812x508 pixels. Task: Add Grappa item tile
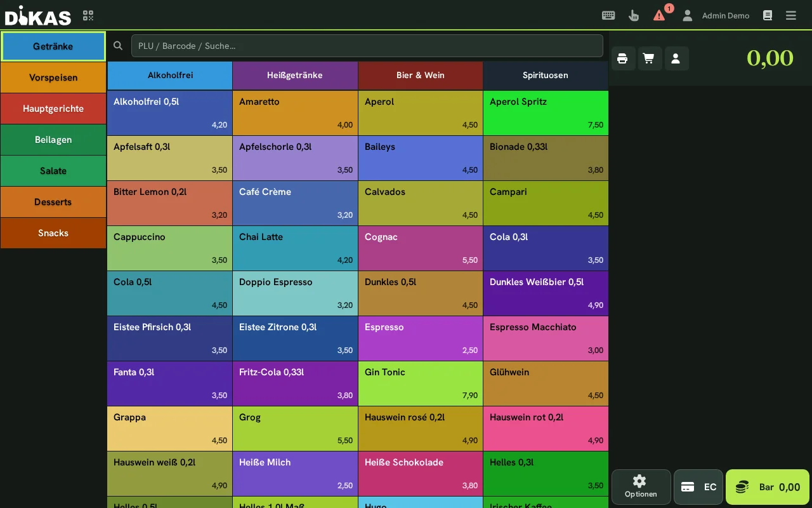click(170, 429)
